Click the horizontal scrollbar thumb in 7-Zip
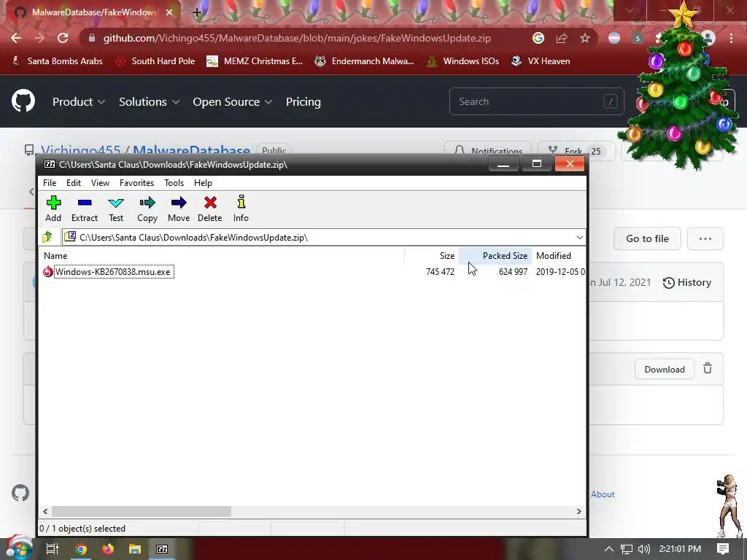The width and height of the screenshot is (747, 560). 142,511
